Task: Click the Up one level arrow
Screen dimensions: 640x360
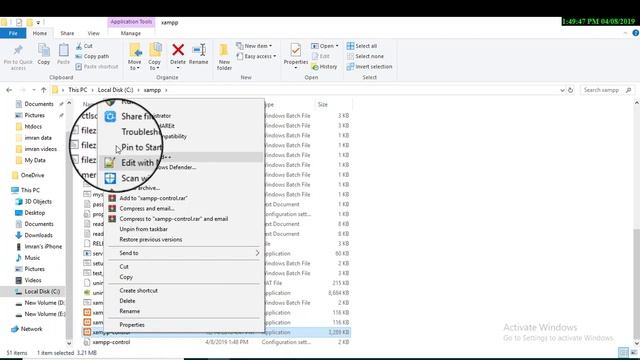Action: tap(44, 90)
